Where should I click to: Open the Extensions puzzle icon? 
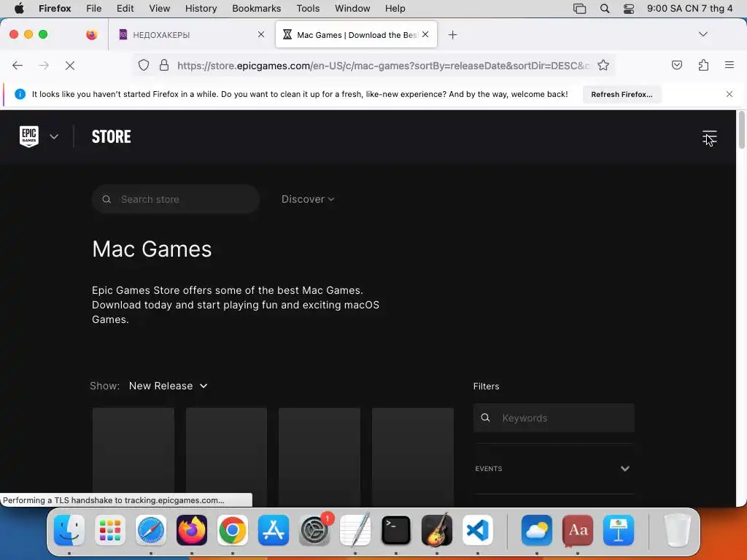coord(703,65)
